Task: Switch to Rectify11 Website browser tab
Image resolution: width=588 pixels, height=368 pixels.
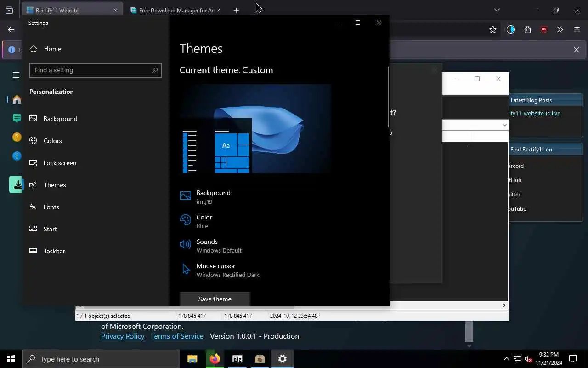Action: (x=66, y=10)
